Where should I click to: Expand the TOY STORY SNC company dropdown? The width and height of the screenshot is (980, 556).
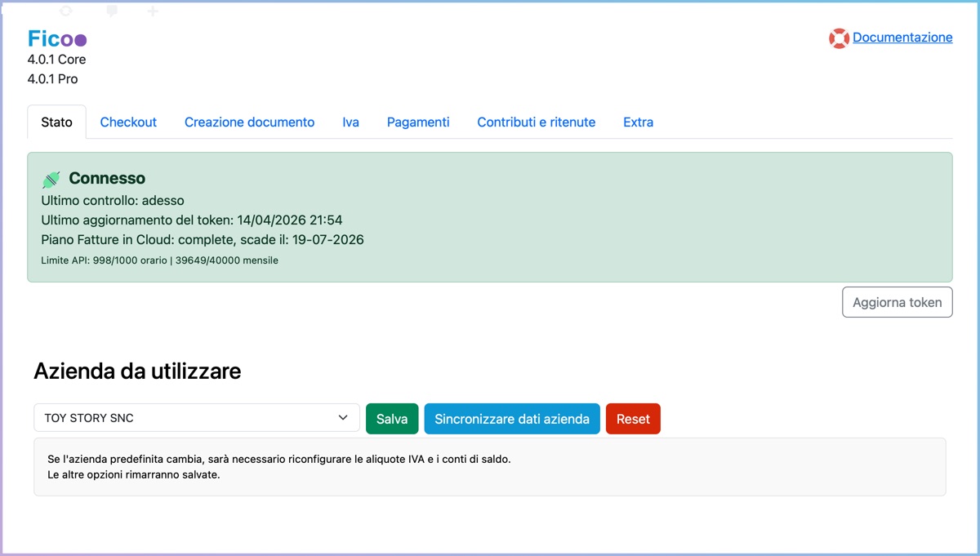196,418
